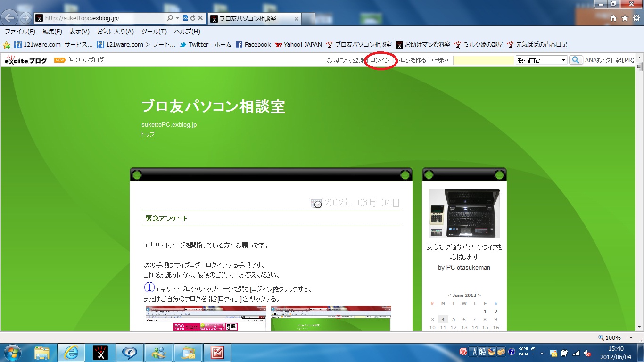
Task: Open the red-header Excite screenshot thumbnail
Action: coord(206,318)
